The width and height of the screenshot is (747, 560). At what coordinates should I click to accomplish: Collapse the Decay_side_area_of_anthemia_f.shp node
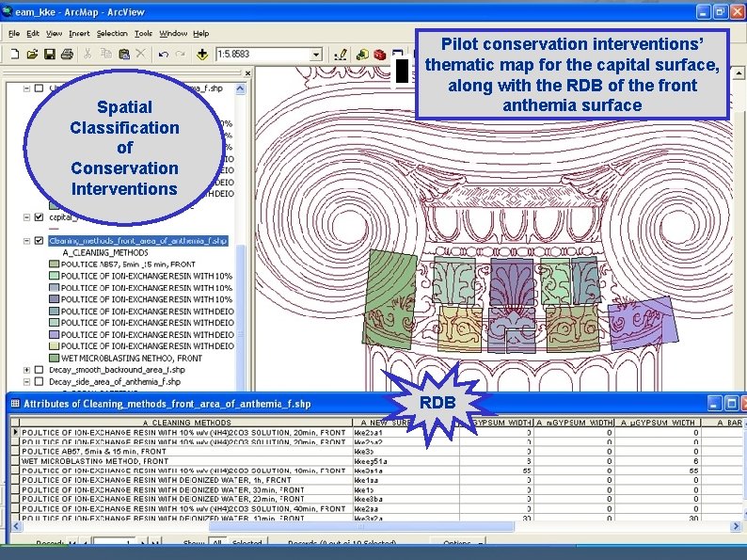tap(26, 382)
